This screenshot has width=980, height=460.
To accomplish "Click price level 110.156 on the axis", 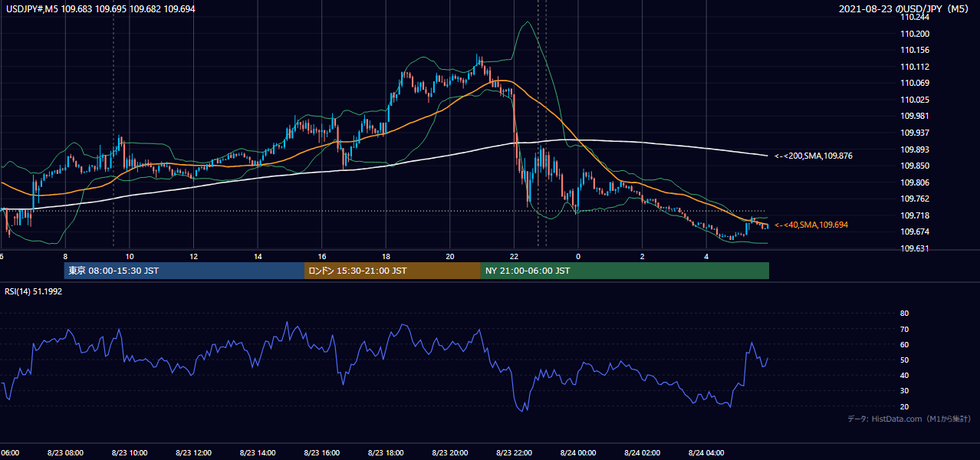I will (x=916, y=50).
